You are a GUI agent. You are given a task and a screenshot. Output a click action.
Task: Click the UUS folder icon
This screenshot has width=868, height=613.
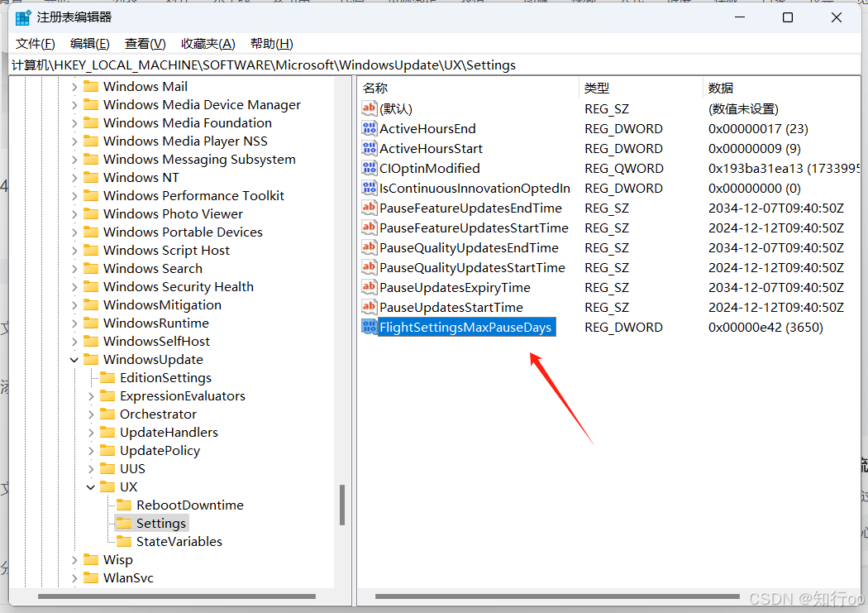(107, 468)
